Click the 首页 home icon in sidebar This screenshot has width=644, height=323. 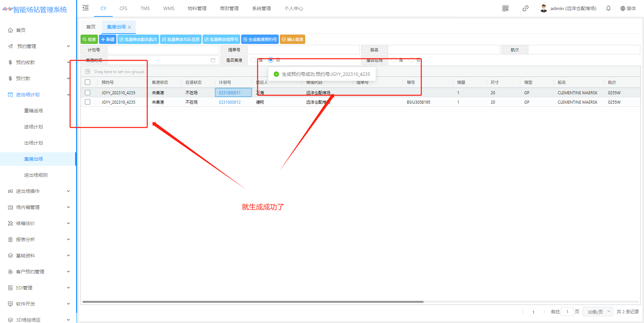(x=10, y=30)
